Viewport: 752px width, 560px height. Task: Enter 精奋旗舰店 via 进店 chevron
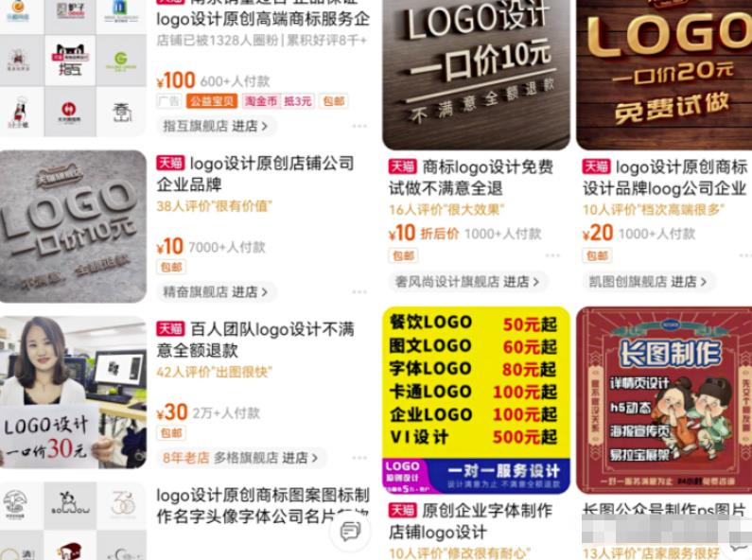pos(250,291)
